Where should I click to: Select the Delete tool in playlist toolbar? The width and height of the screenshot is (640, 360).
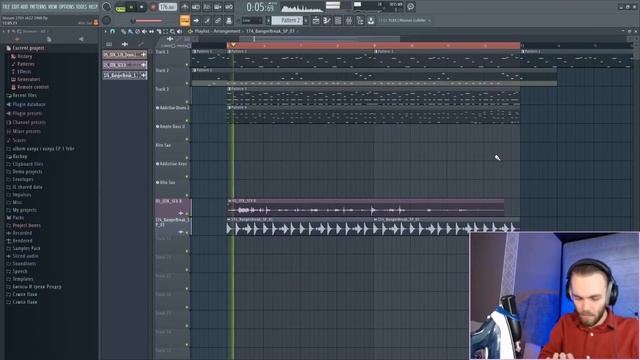pos(137,31)
